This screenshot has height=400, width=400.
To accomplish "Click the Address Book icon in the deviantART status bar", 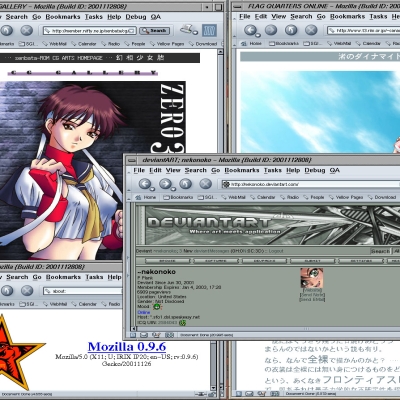I will pos(169,335).
